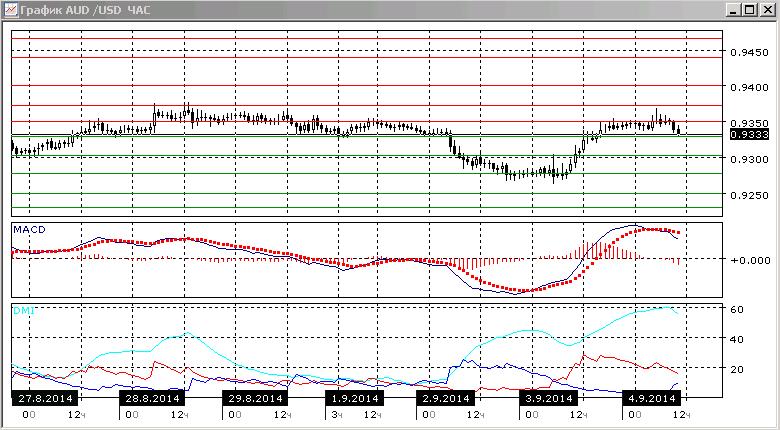The height and width of the screenshot is (430, 780).
Task: Select the 29.8.2014 date marker
Action: pyautogui.click(x=255, y=399)
